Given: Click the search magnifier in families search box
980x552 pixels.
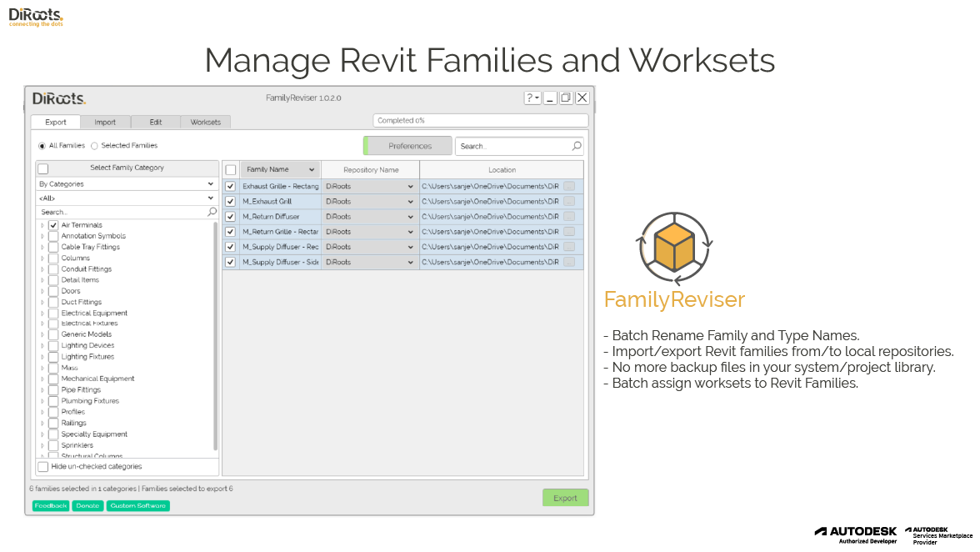Looking at the screenshot, I should [577, 146].
